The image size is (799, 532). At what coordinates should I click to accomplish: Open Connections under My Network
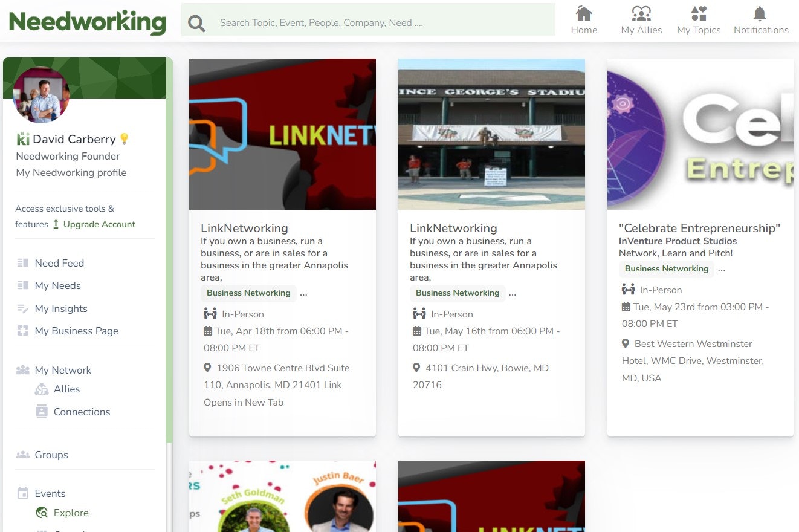[x=82, y=412]
